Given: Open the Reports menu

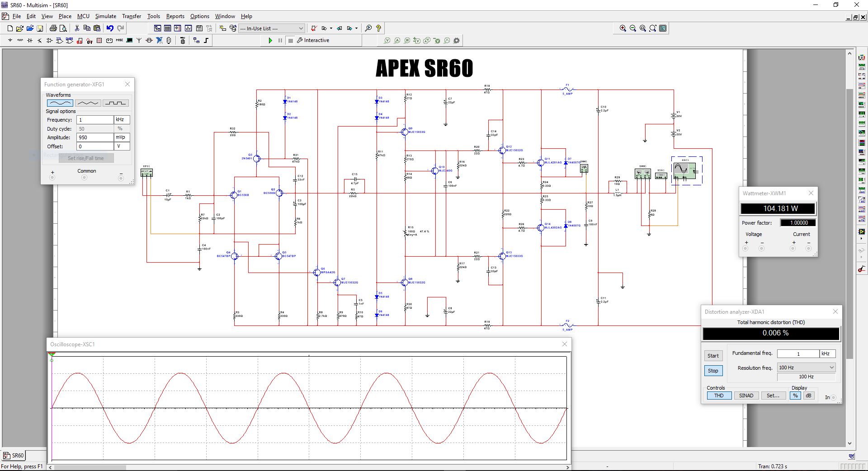Looking at the screenshot, I should click(175, 16).
